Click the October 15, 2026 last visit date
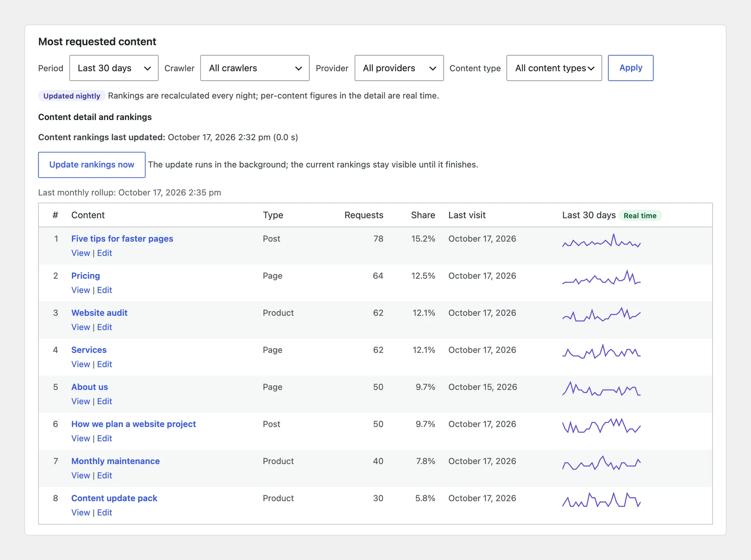The image size is (751, 560). tap(483, 387)
